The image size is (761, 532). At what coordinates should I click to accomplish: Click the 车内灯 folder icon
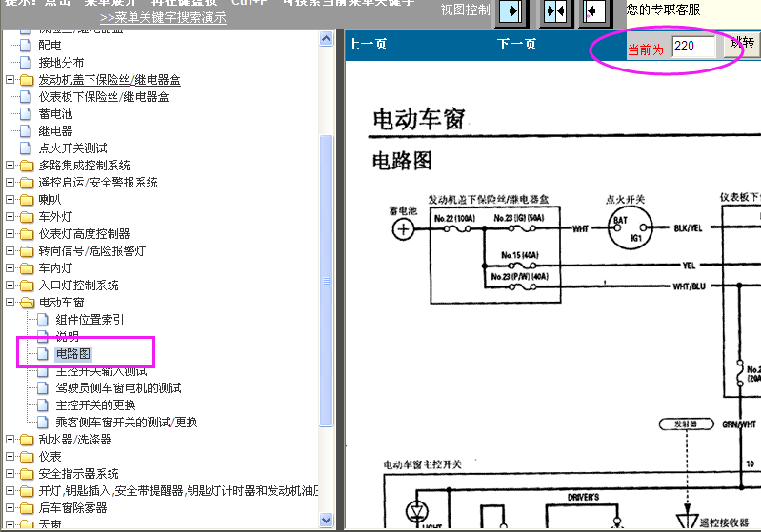click(x=27, y=268)
